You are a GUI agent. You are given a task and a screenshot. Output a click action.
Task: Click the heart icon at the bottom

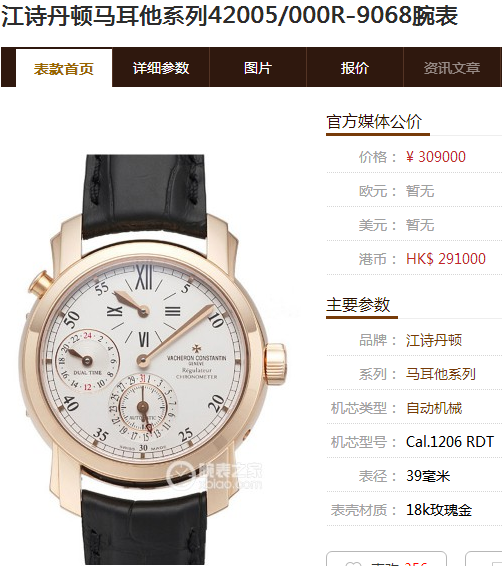tap(352, 564)
